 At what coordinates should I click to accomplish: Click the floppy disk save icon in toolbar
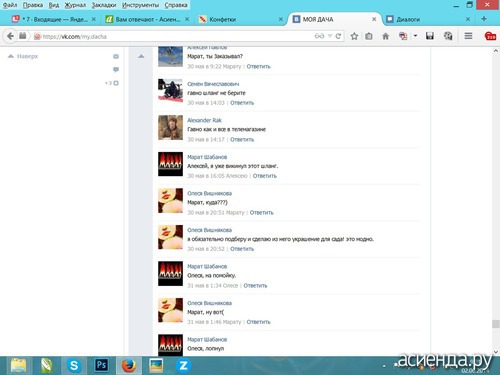pos(430,36)
